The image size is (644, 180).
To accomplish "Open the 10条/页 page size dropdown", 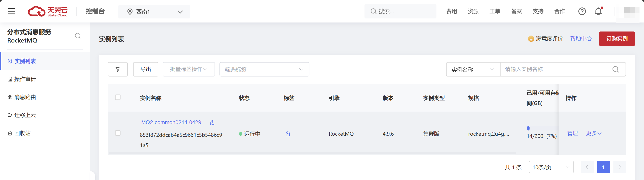I will 551,167.
